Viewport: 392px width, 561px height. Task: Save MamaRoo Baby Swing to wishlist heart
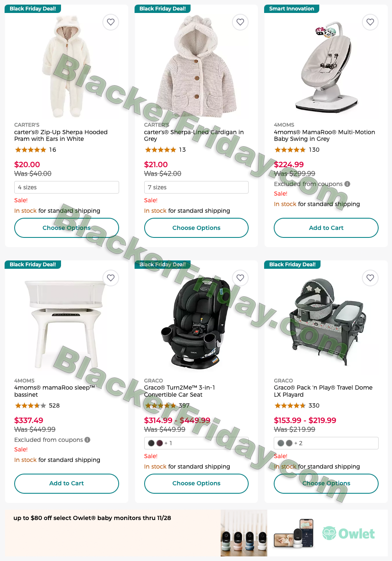click(x=370, y=22)
